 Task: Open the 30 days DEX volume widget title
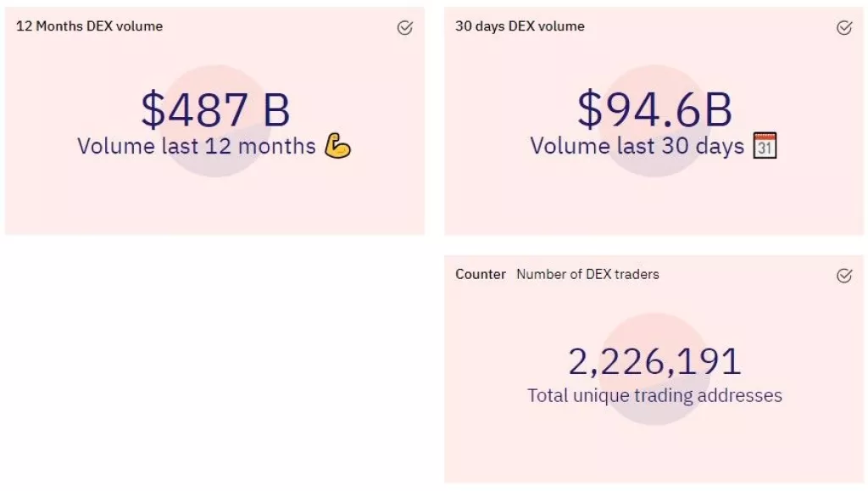point(520,26)
